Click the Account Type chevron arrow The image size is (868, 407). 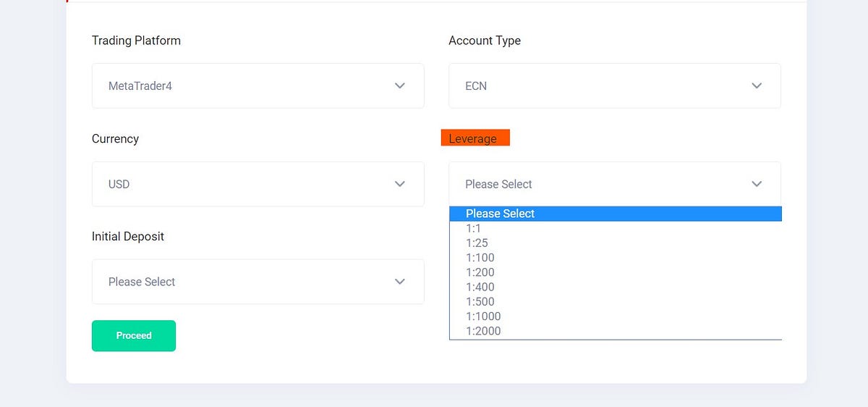[757, 85]
